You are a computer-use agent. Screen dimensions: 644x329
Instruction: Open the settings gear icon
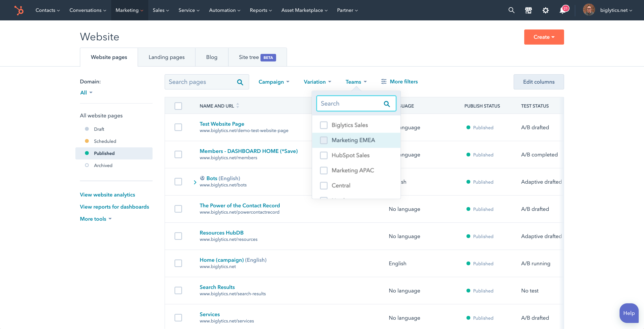tap(545, 10)
